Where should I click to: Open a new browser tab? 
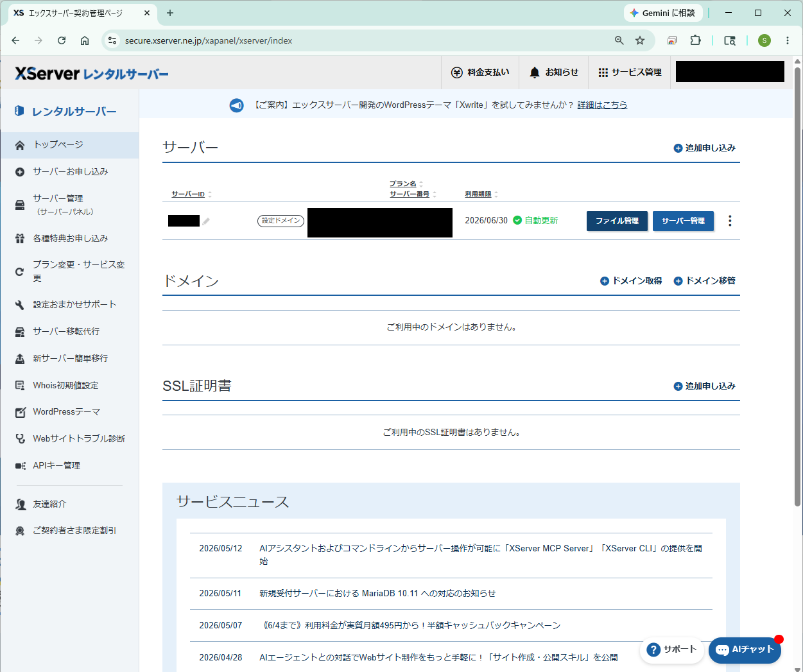point(170,13)
